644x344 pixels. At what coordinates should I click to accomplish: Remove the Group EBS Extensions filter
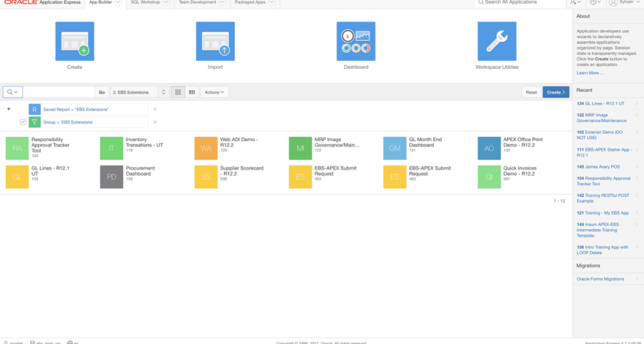[x=155, y=122]
